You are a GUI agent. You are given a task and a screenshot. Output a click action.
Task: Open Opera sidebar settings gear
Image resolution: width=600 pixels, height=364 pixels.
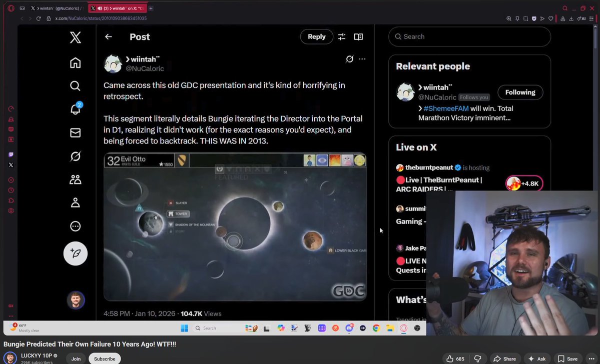11,210
